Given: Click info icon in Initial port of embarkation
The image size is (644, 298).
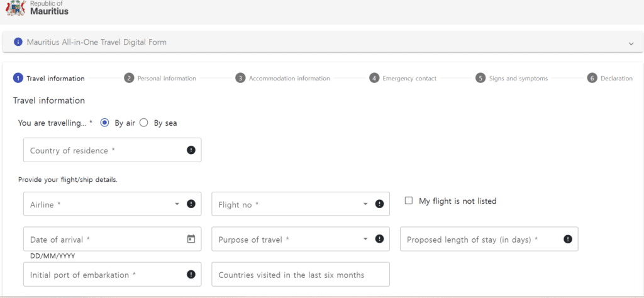Looking at the screenshot, I should [191, 274].
